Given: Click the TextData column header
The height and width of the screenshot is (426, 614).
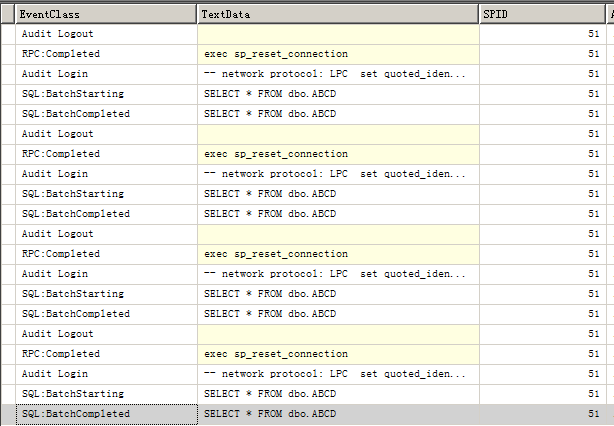Looking at the screenshot, I should (x=338, y=14).
